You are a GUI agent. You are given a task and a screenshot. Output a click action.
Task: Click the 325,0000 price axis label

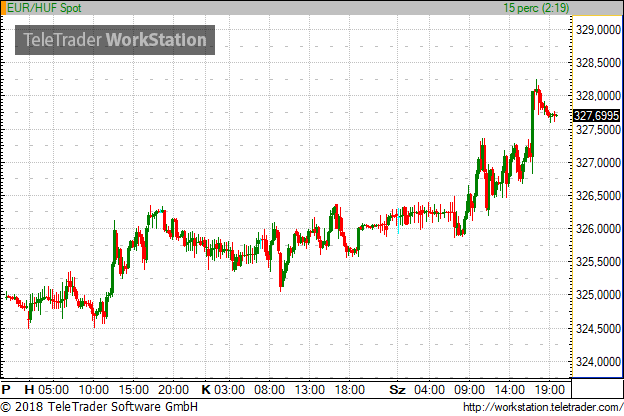pyautogui.click(x=598, y=295)
